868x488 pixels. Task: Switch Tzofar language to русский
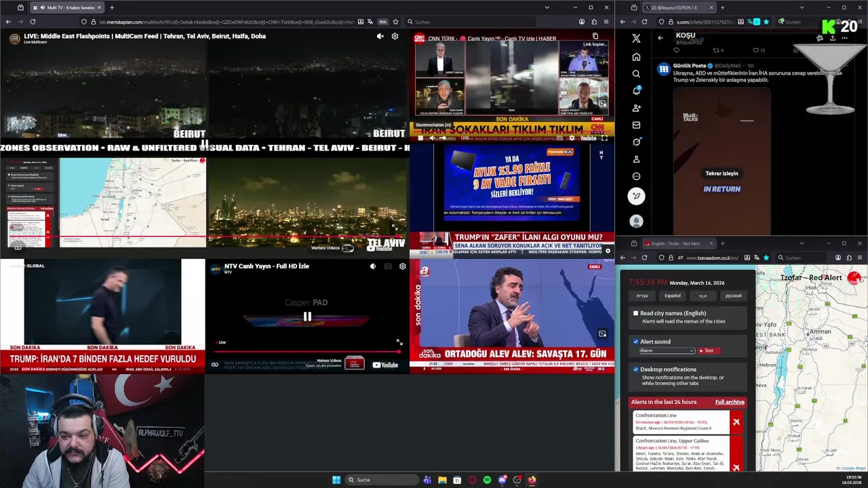point(734,296)
